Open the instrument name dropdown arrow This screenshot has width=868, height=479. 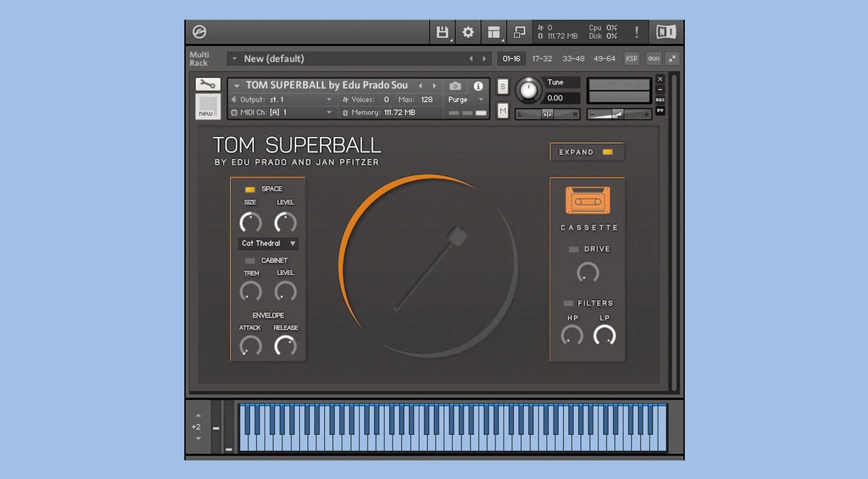tap(237, 86)
